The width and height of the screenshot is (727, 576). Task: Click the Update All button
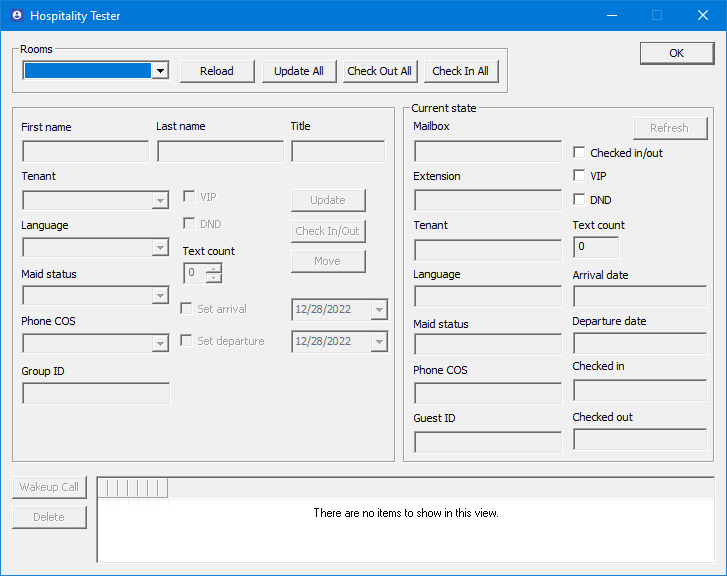pyautogui.click(x=299, y=71)
